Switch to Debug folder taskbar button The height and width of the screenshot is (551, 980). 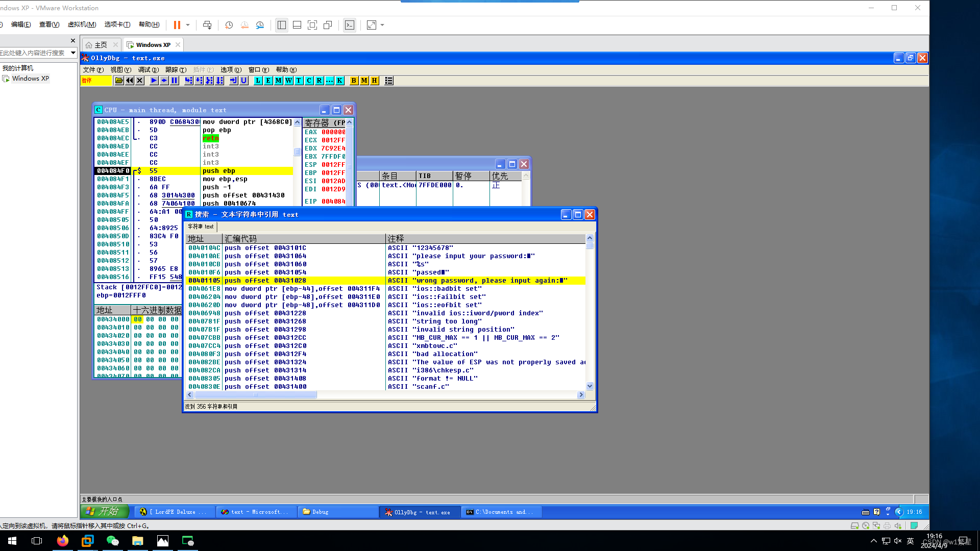pyautogui.click(x=338, y=512)
